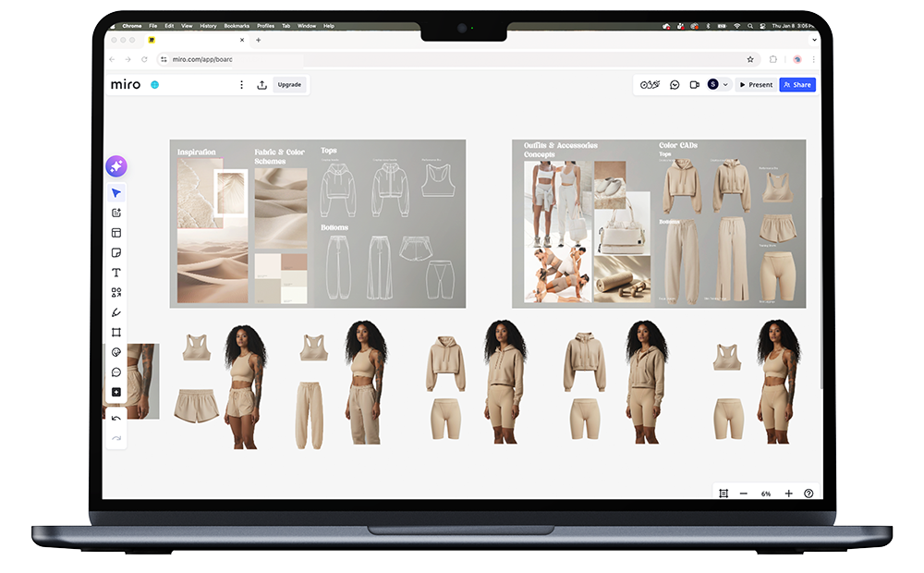Open the Bookmarks menu in Chrome
This screenshot has height=573, width=924.
(x=237, y=26)
